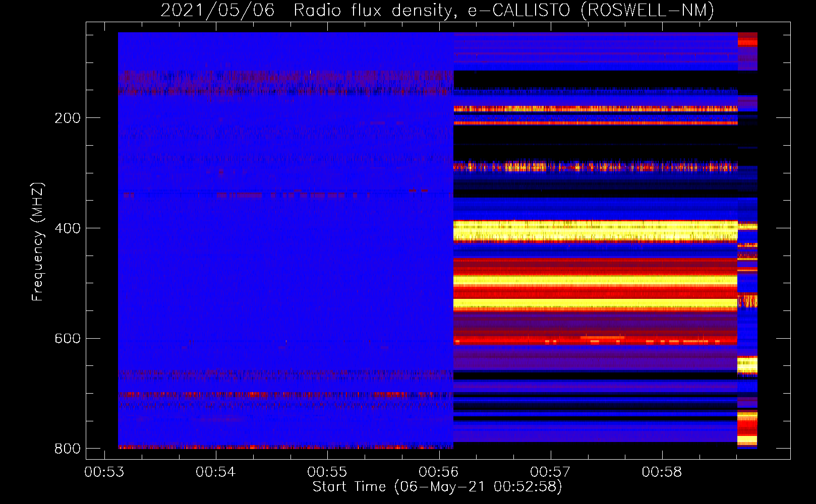
Task: Click the '00:53' time tick label
Action: click(x=104, y=472)
